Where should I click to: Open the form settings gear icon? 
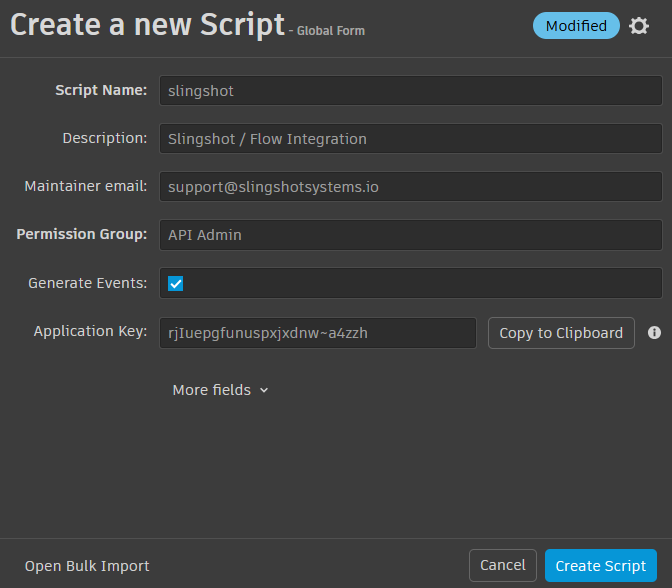coord(639,26)
